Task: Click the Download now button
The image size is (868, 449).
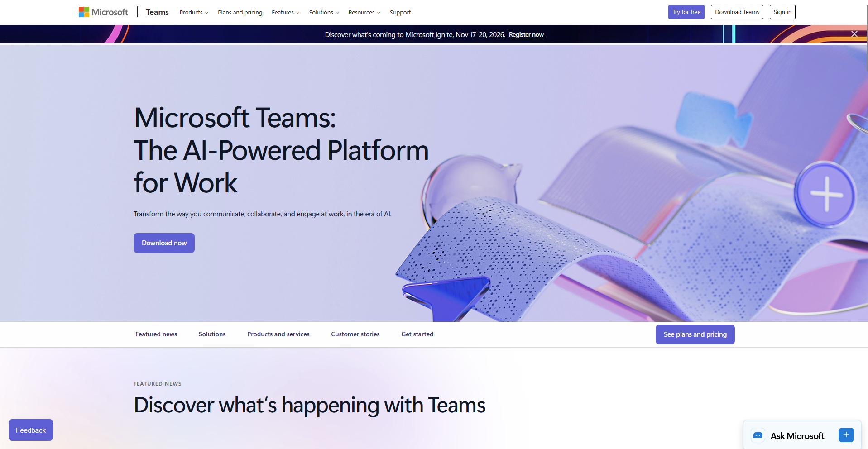Action: pyautogui.click(x=164, y=243)
